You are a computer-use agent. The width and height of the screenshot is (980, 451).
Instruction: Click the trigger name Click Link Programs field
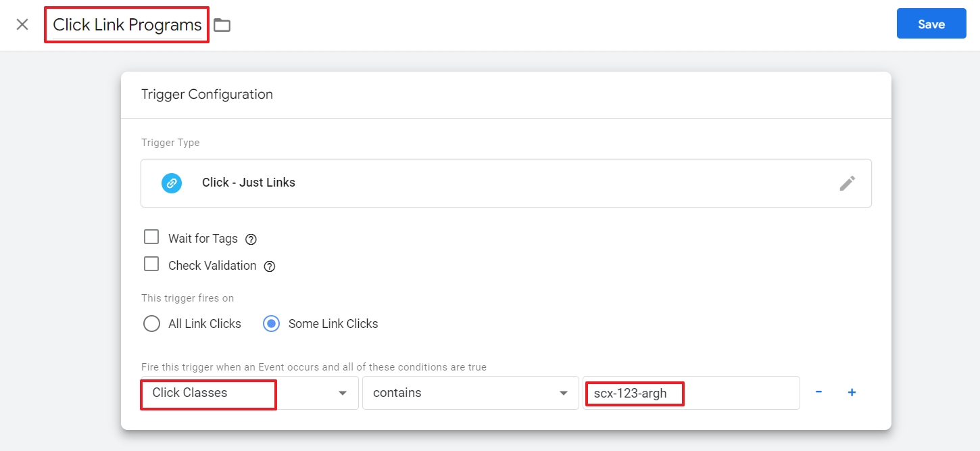click(x=127, y=25)
